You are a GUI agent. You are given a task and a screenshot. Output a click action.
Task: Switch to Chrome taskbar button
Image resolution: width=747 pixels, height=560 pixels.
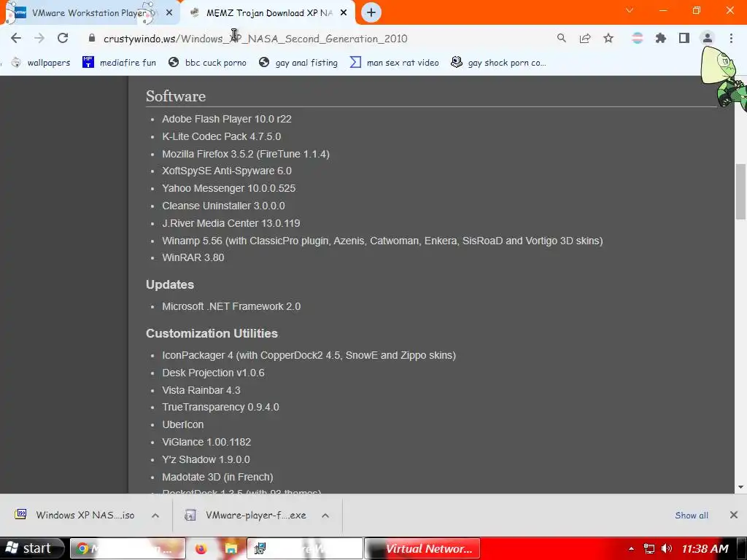(x=128, y=548)
